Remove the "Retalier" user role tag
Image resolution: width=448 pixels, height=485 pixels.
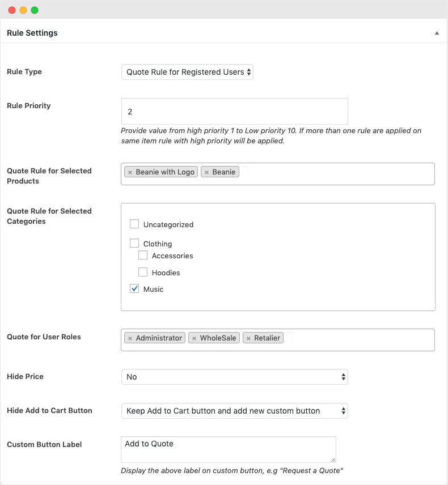tap(248, 338)
